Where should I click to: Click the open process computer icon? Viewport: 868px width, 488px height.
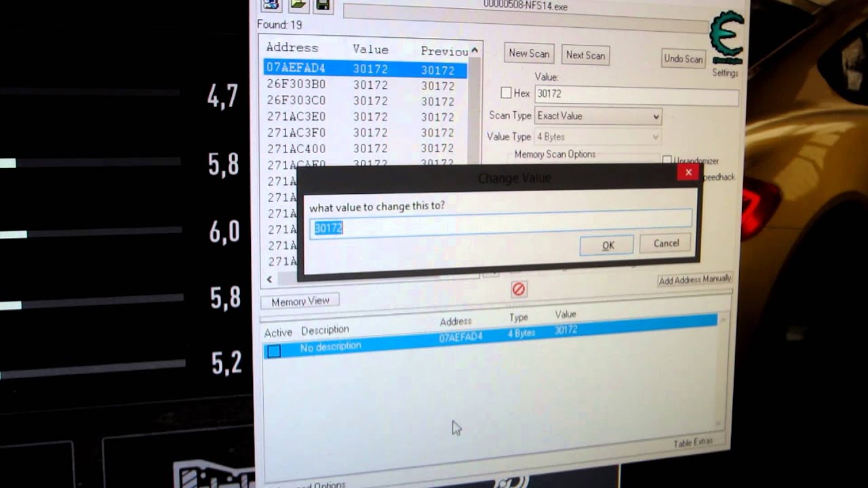tap(272, 5)
